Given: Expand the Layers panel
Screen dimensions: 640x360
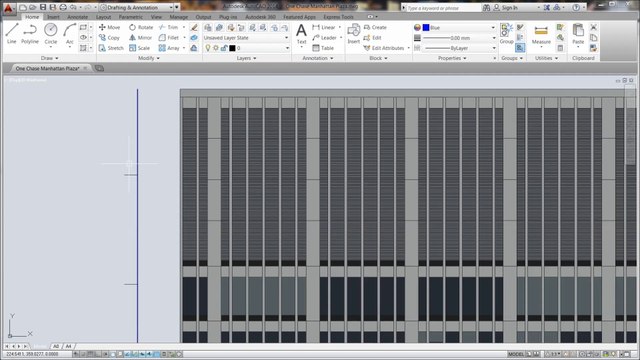Looking at the screenshot, I should [247, 58].
